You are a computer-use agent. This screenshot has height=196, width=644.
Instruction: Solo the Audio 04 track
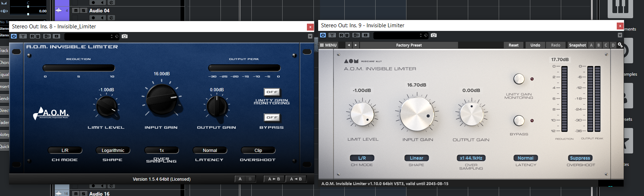pos(84,11)
